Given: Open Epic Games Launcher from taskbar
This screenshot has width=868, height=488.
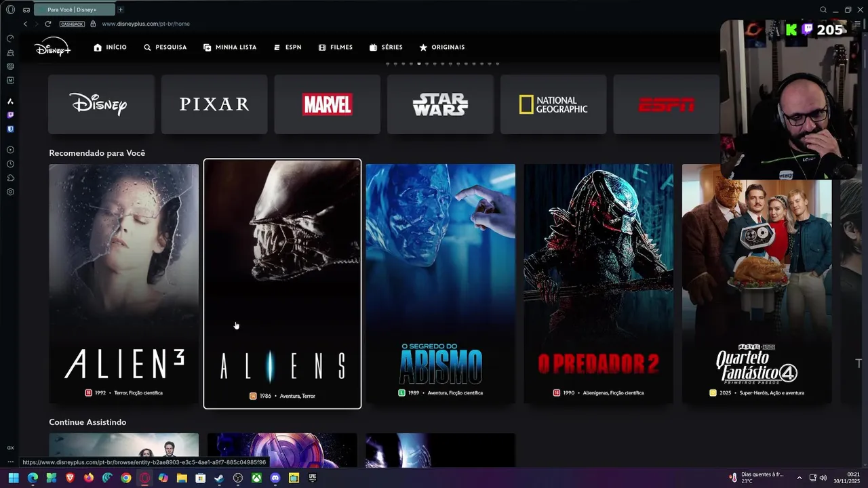Looking at the screenshot, I should click(x=313, y=478).
